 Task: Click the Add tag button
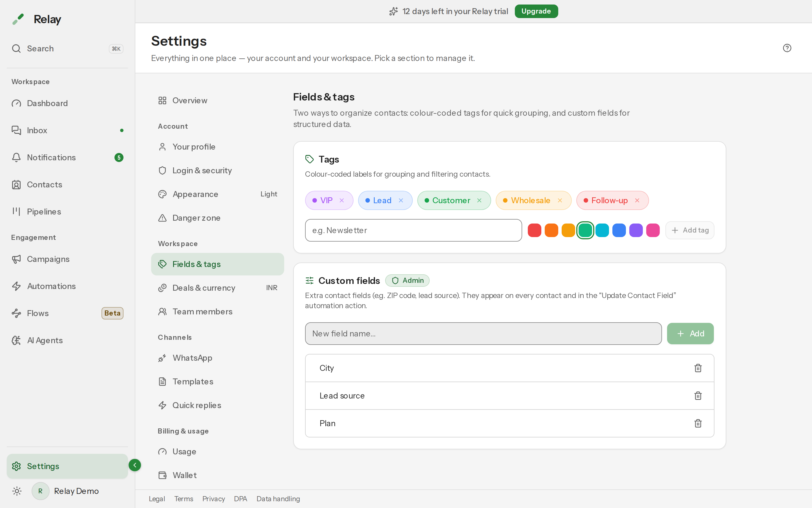point(690,230)
